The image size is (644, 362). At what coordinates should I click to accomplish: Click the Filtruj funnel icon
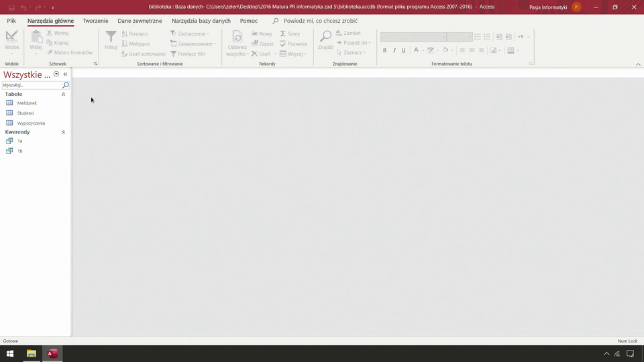point(111,37)
